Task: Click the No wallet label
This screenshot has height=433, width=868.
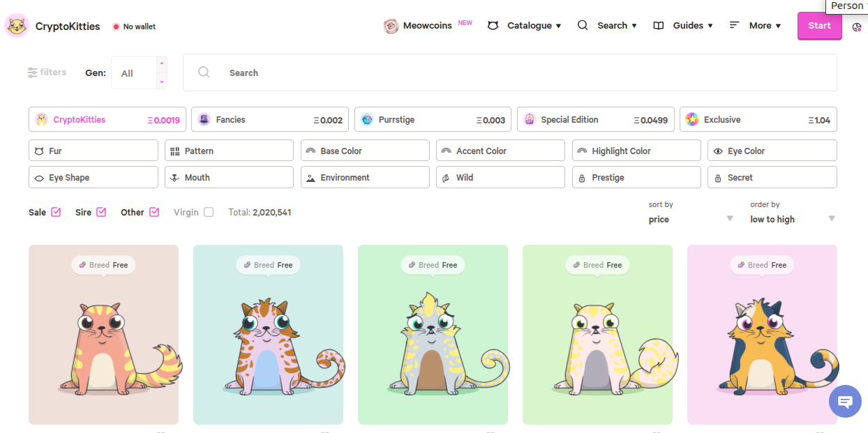Action: coord(140,26)
